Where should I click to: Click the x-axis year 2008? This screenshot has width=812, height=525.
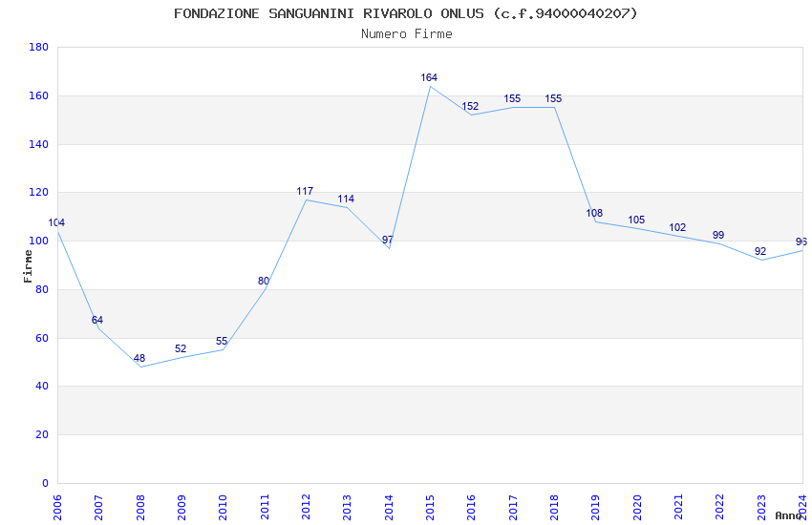coord(139,507)
